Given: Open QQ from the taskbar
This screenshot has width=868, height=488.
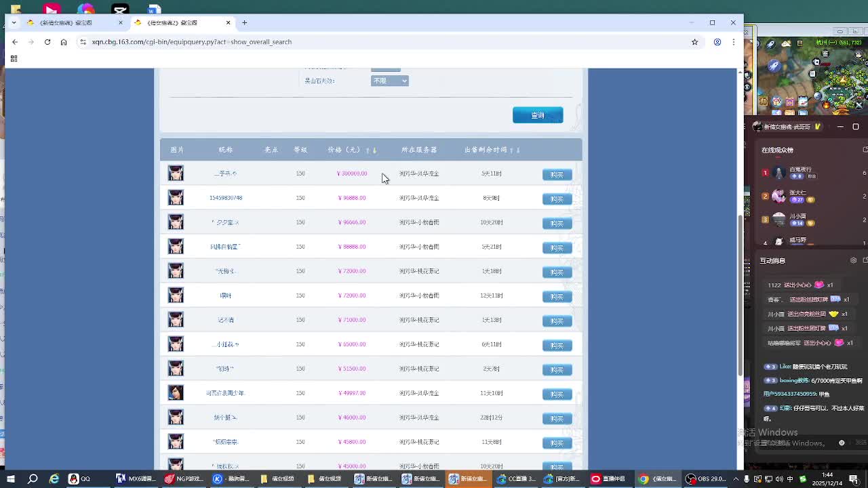Looking at the screenshot, I should click(79, 479).
